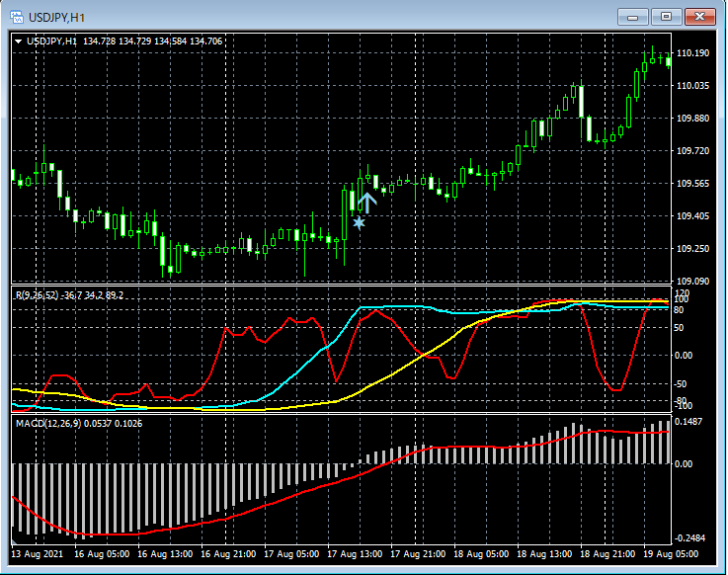Click the 109.250 price scale label

point(693,249)
